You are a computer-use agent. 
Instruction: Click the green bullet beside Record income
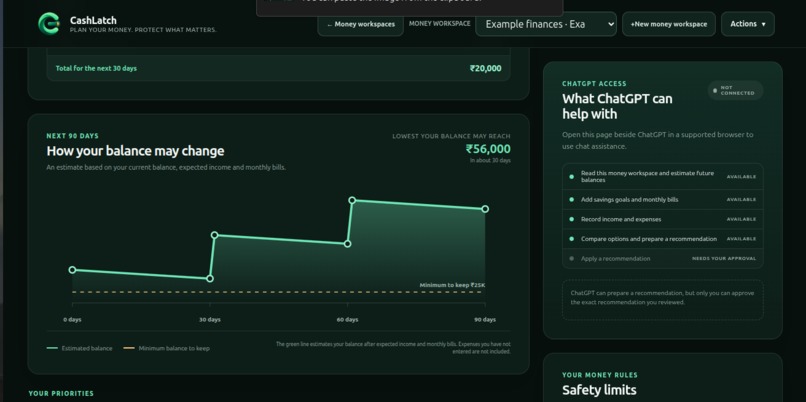572,219
